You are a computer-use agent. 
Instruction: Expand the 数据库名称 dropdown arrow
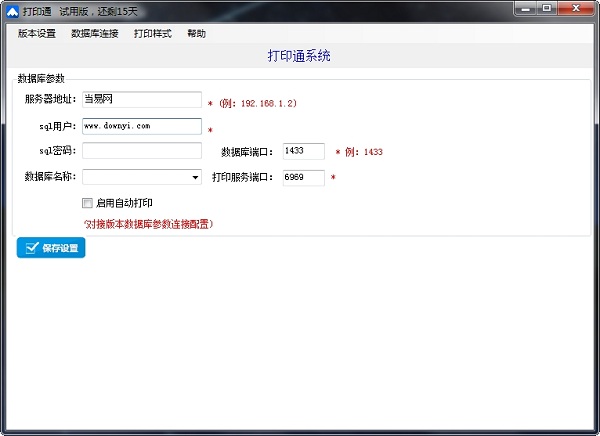[x=195, y=178]
